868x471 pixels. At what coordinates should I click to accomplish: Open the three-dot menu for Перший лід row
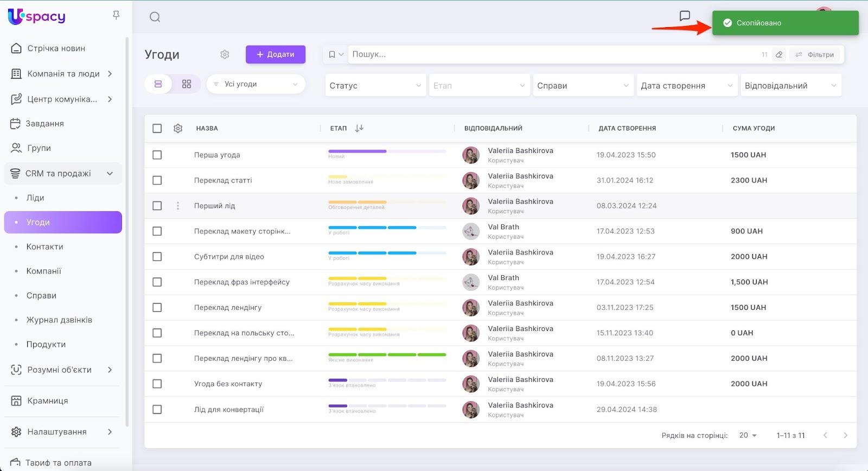[178, 206]
